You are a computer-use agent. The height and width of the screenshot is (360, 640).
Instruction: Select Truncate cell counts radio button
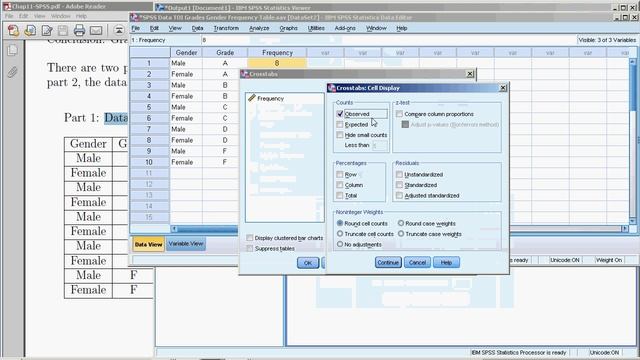pos(340,234)
